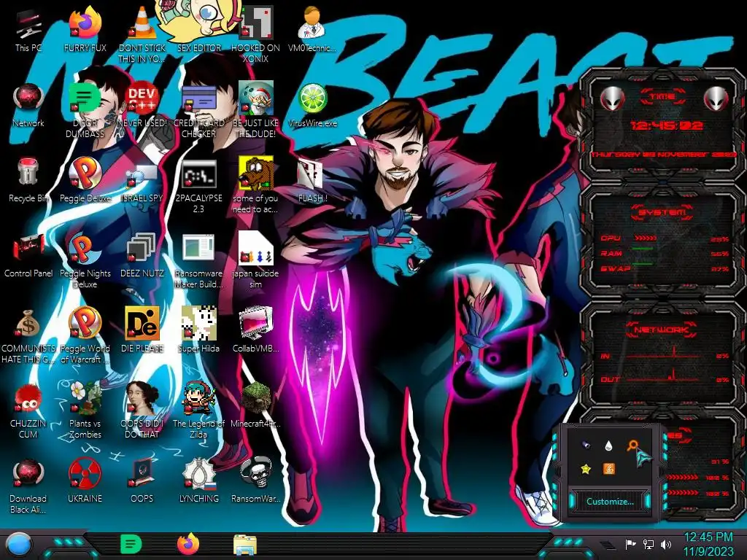Screen dimensions: 747x560
Task: Click the CPU usage meter bar
Action: (646, 238)
